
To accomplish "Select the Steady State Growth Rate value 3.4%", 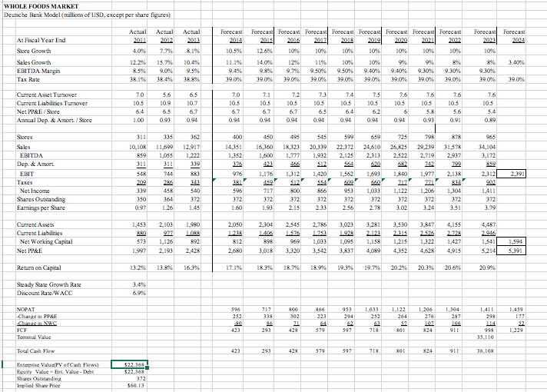I will (x=139, y=284).
